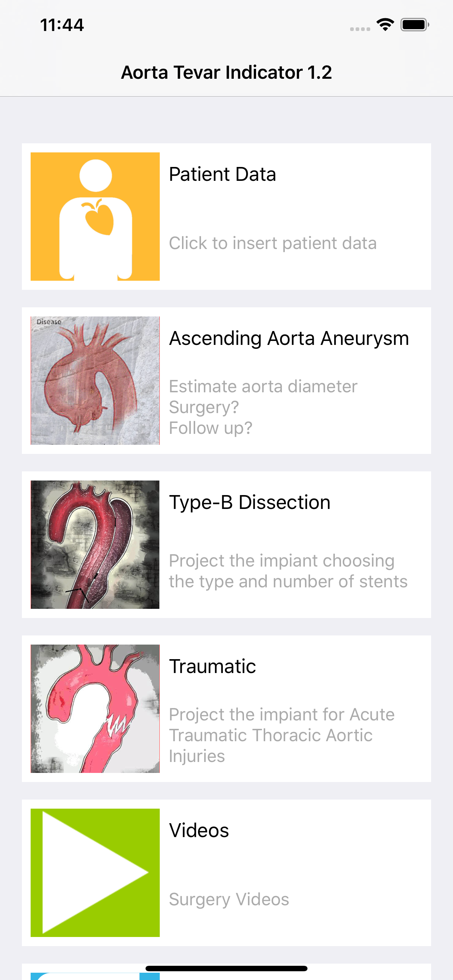Tap Project the implant choosing stents text
The width and height of the screenshot is (453, 980).
(288, 571)
